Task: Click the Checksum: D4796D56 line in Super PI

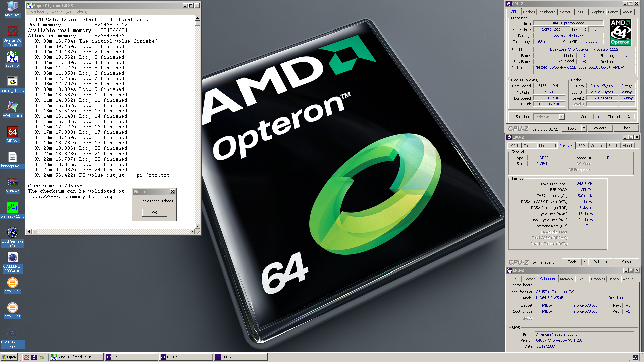Action: [55, 186]
